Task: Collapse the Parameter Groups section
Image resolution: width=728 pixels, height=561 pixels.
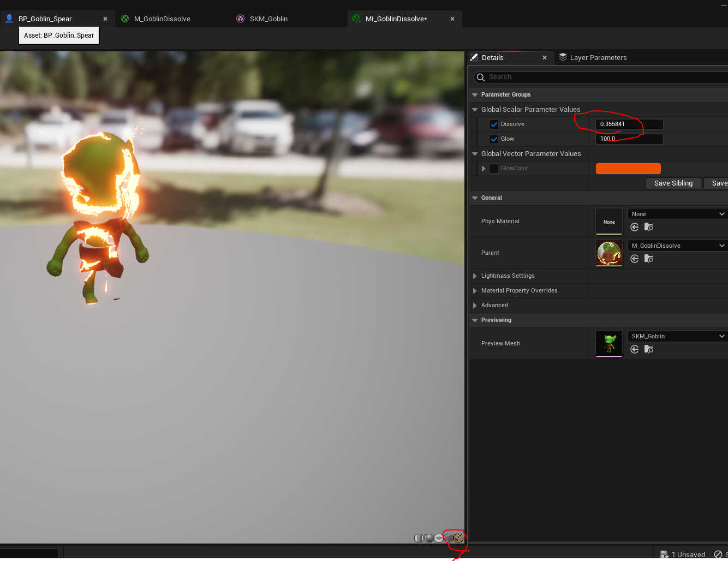Action: coord(475,95)
